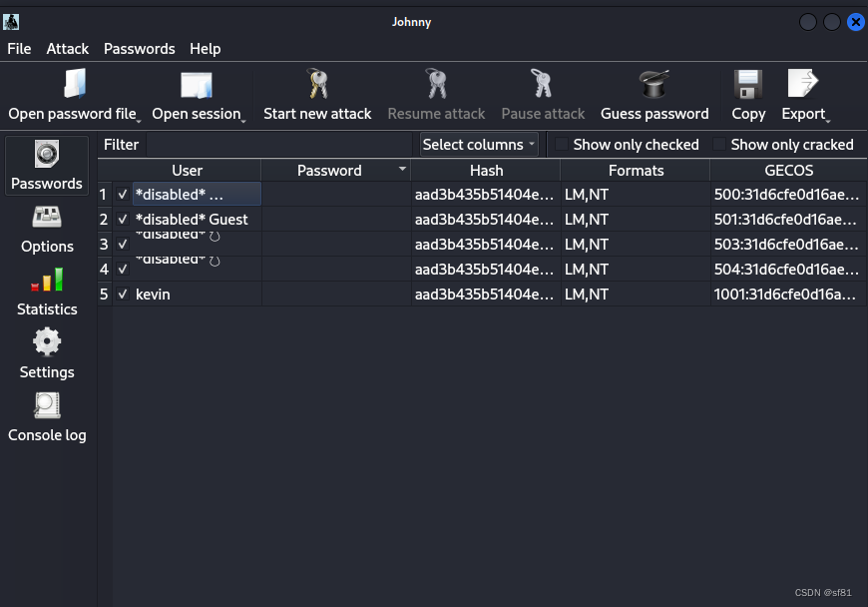Expand the Open password file dropdown arrow

coord(139,121)
